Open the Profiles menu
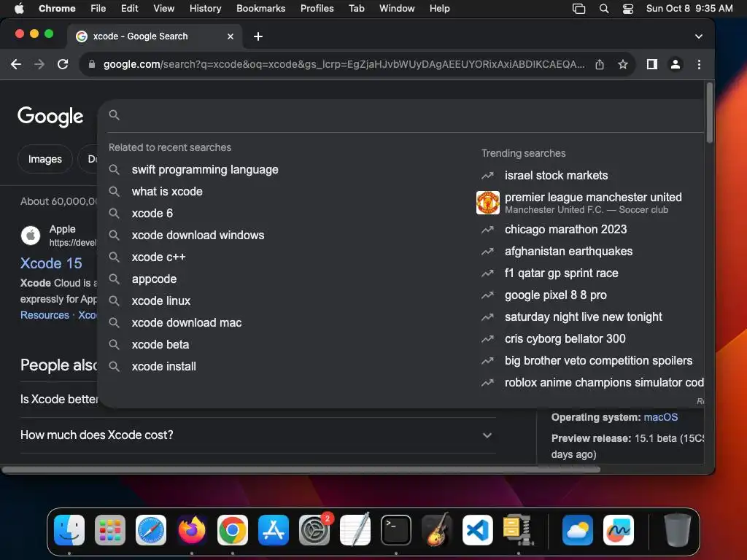Viewport: 747px width, 560px height. tap(317, 9)
